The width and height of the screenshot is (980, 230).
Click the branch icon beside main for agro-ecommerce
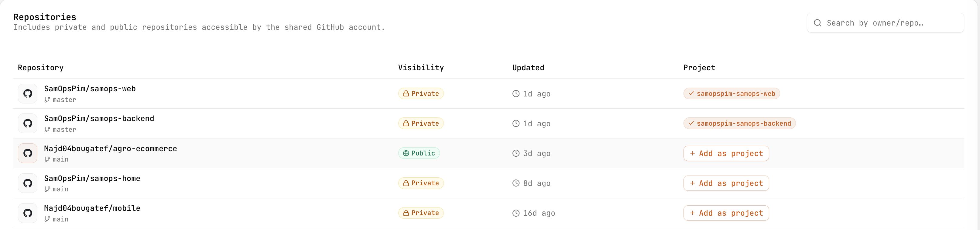coord(47,159)
